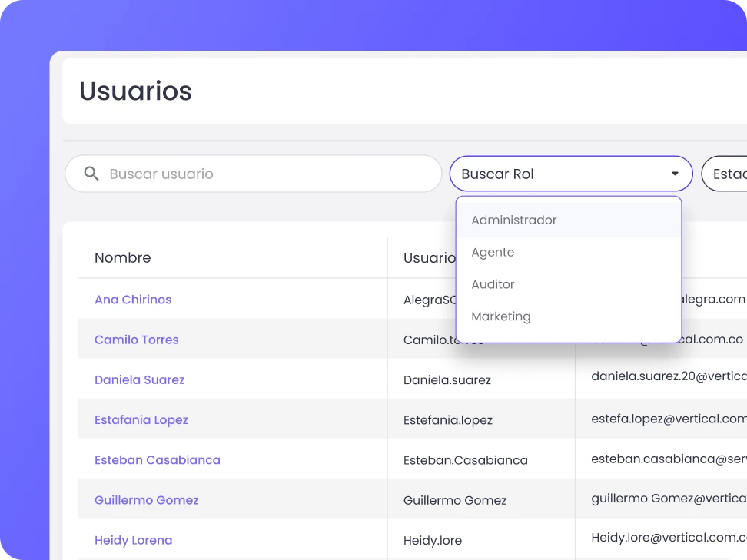
Task: Click the Usuarios page title
Action: pos(135,91)
